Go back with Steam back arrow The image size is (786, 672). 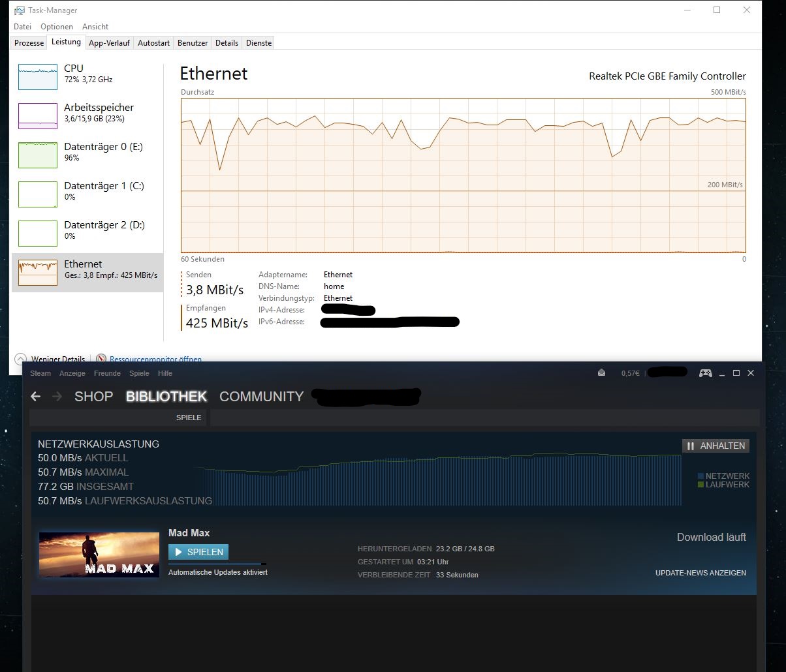tap(36, 396)
